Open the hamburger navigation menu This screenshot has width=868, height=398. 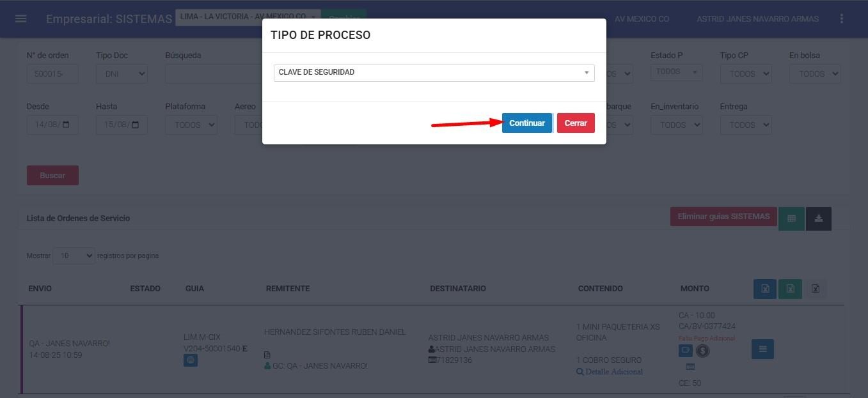click(20, 19)
